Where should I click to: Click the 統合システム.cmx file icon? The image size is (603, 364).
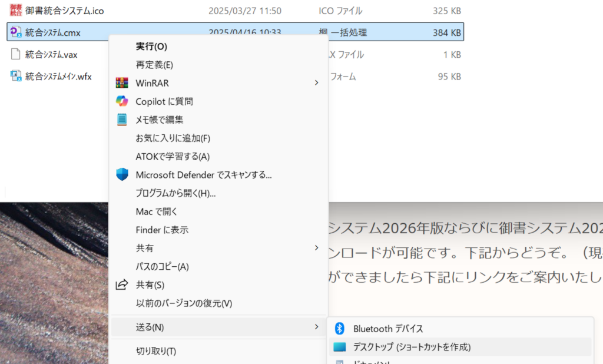tap(16, 32)
